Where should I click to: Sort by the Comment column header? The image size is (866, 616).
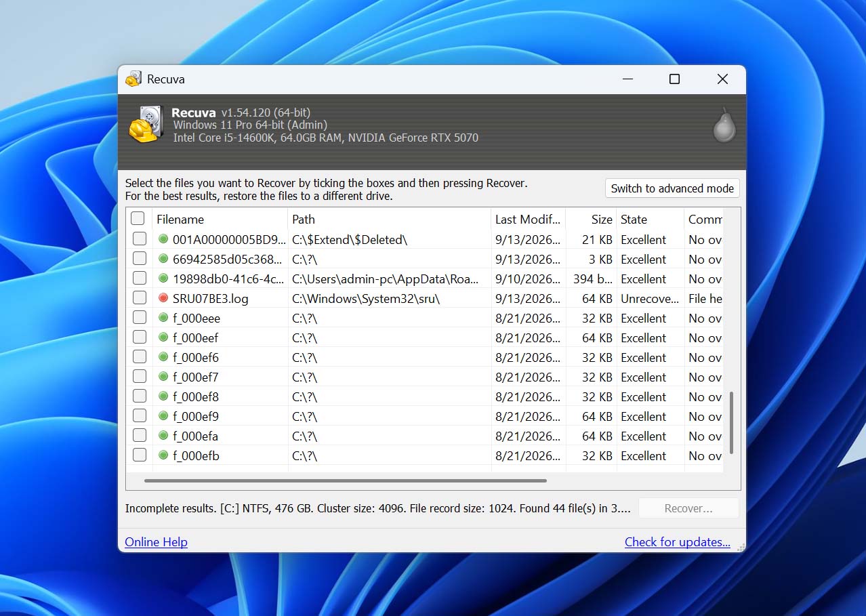[703, 219]
